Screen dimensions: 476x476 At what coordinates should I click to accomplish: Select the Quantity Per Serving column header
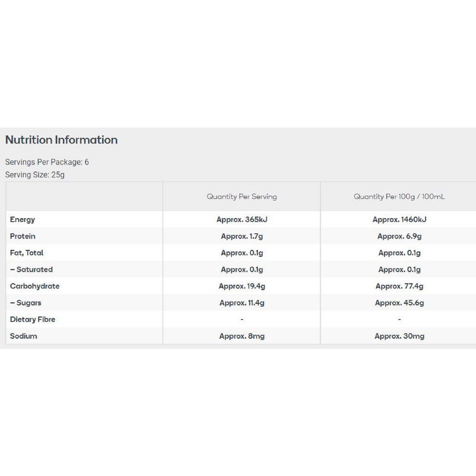242,196
